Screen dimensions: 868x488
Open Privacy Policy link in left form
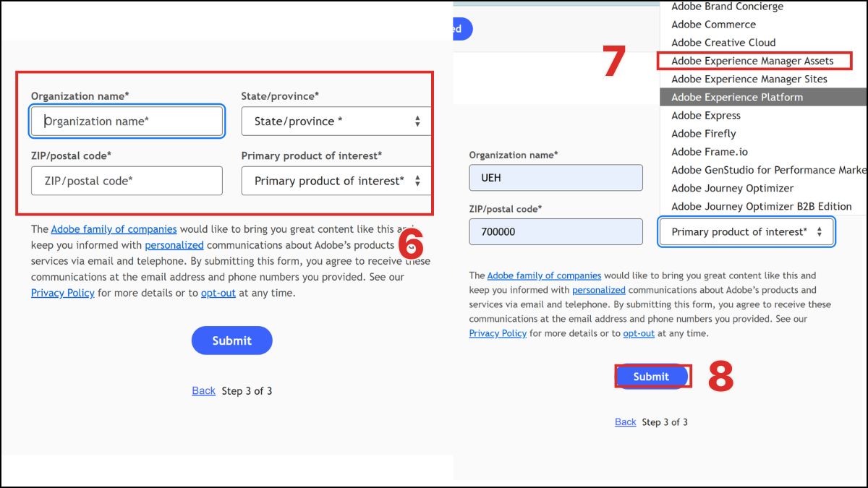pyautogui.click(x=63, y=293)
